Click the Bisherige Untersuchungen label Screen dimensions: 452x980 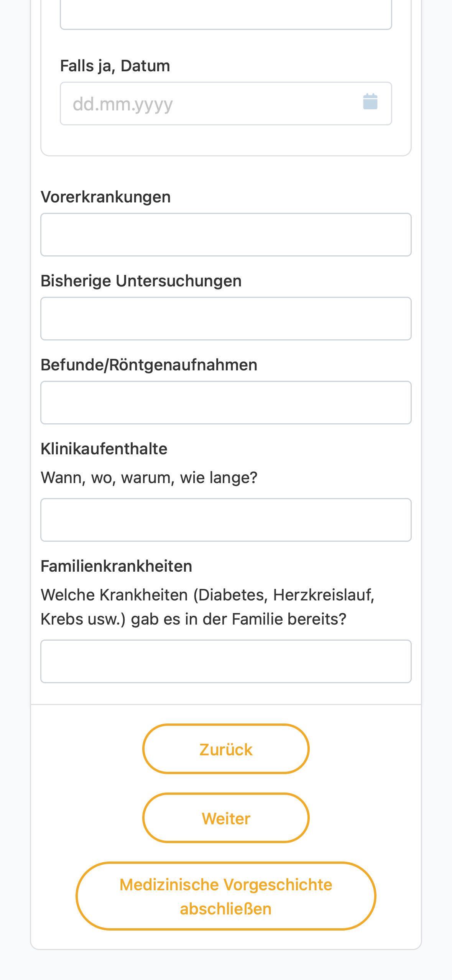coord(141,281)
